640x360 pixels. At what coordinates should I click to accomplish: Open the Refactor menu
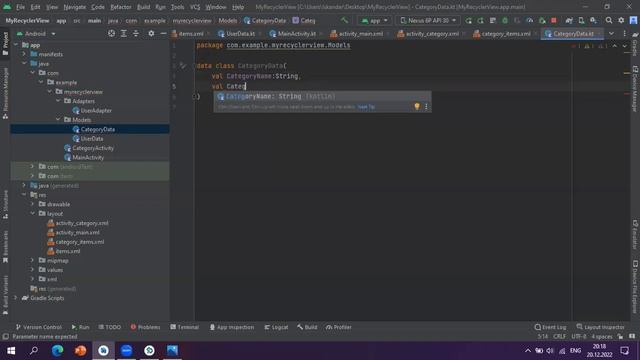(120, 7)
